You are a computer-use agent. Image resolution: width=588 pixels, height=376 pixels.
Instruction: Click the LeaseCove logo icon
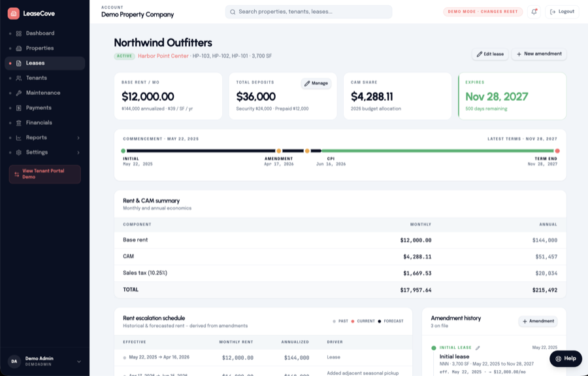pyautogui.click(x=14, y=14)
